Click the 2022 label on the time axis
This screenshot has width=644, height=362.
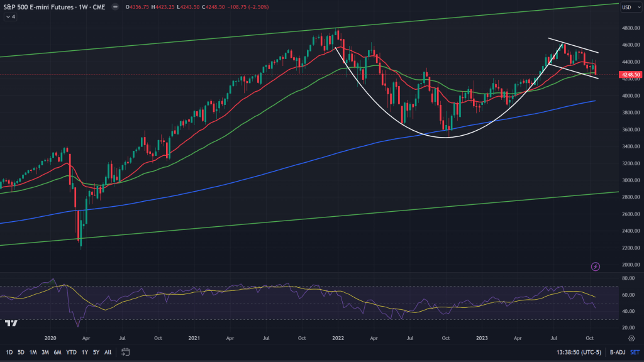click(338, 337)
